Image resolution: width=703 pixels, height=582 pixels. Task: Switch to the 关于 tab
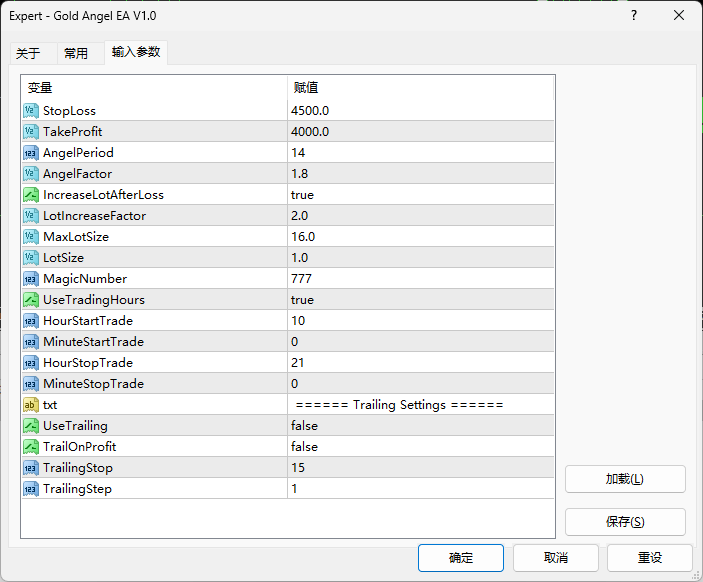coord(28,54)
